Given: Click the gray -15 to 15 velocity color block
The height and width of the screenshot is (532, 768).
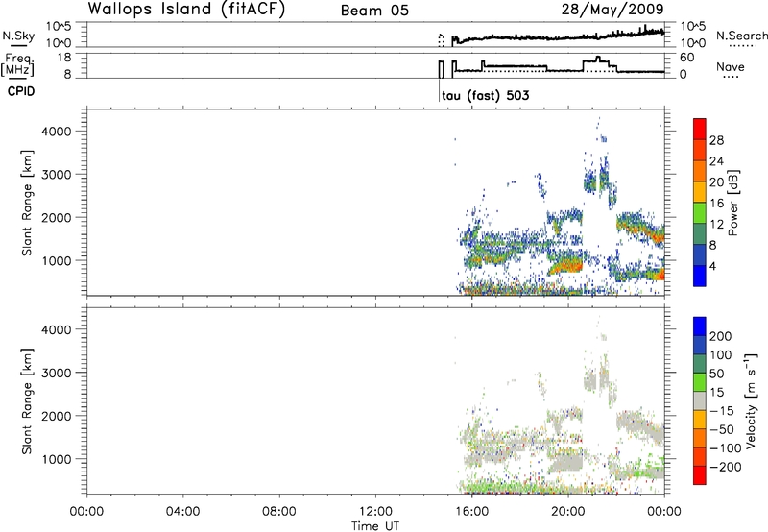Looking at the screenshot, I should pos(700,400).
